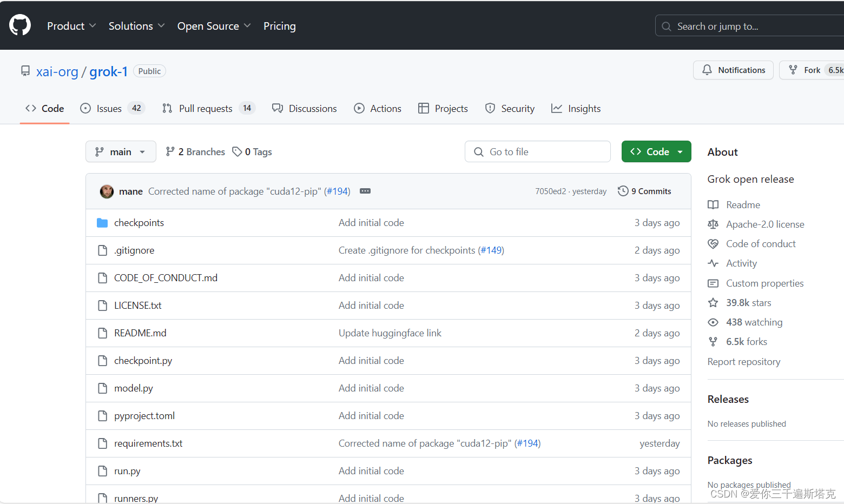844x504 pixels.
Task: Open checkpoint.py file
Action: point(143,361)
